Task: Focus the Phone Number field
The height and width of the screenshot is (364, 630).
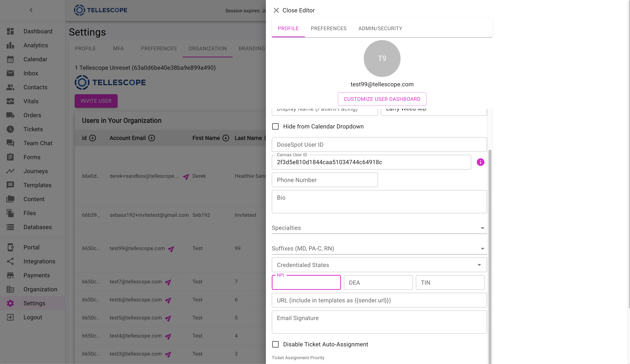Action: [x=325, y=180]
